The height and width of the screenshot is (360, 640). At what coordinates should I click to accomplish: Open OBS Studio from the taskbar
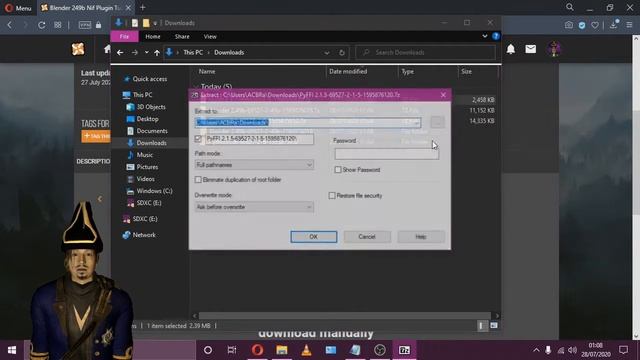(380, 350)
